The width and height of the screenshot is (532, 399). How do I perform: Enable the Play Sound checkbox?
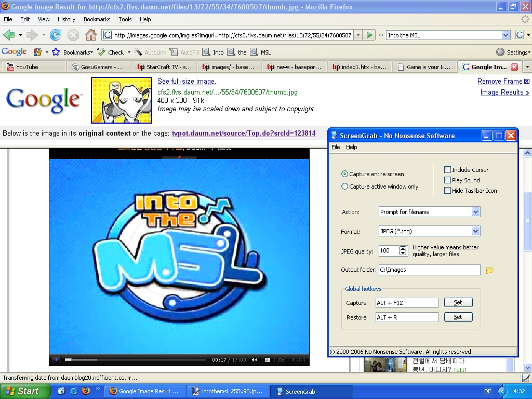(447, 180)
